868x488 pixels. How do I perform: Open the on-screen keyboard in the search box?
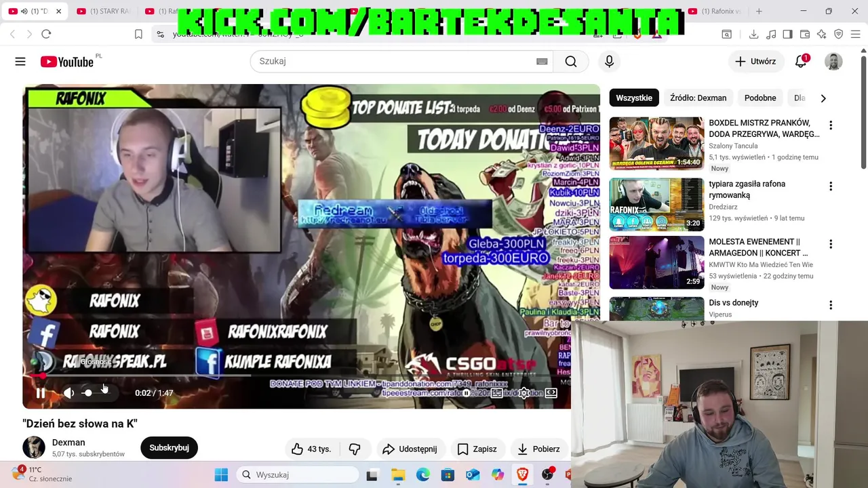542,61
